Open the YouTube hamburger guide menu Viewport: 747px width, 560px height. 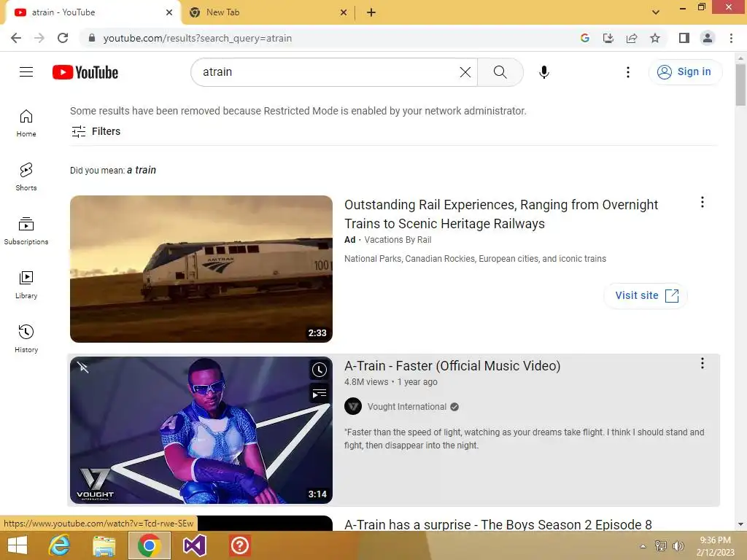[26, 72]
